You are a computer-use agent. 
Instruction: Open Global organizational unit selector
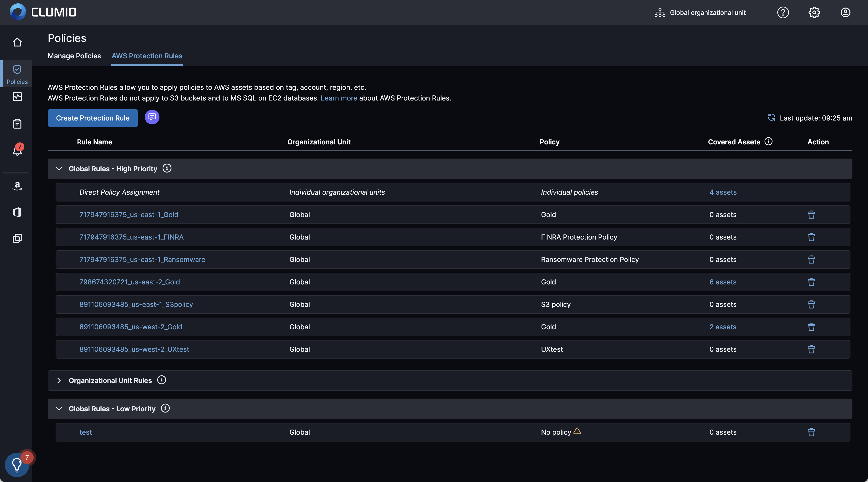700,12
